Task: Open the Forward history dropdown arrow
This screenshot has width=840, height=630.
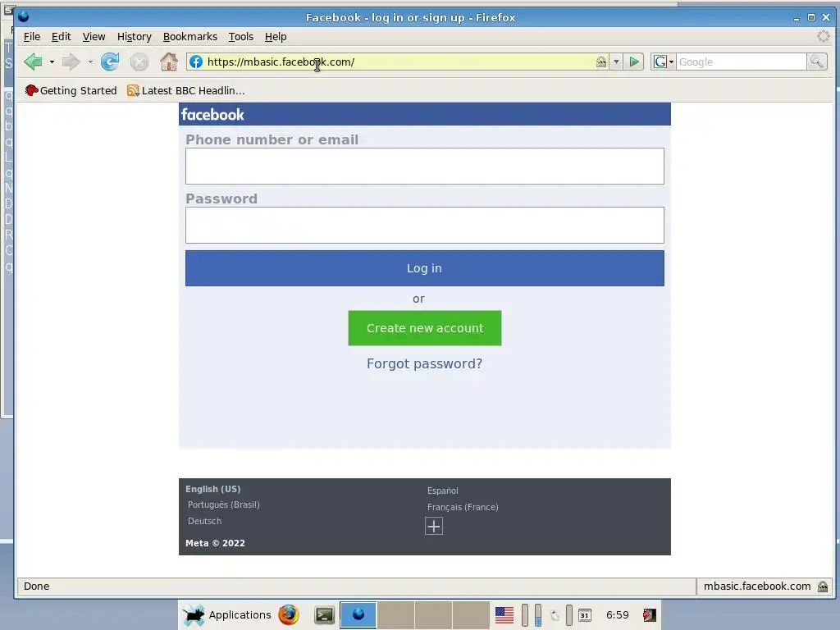Action: click(x=90, y=62)
